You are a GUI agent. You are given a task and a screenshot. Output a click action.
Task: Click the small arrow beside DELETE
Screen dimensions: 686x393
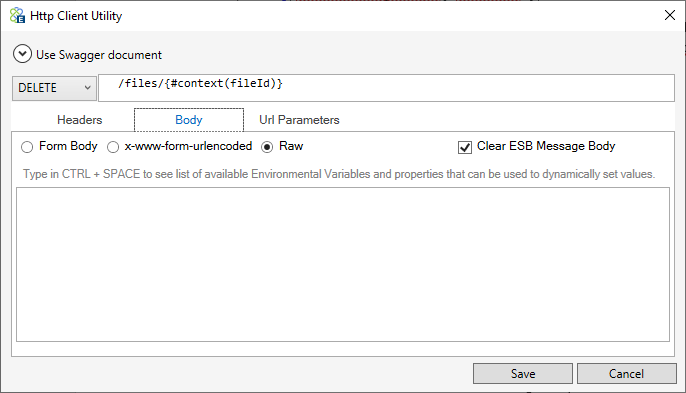pyautogui.click(x=88, y=88)
